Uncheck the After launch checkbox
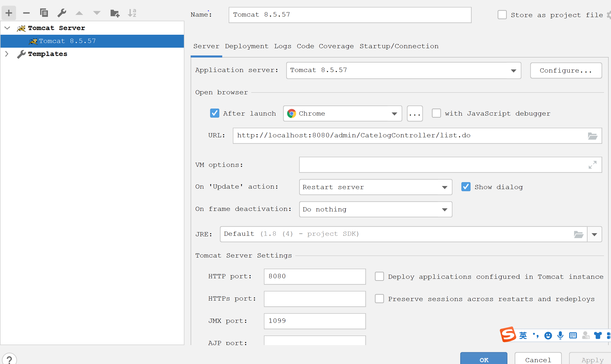 [215, 113]
